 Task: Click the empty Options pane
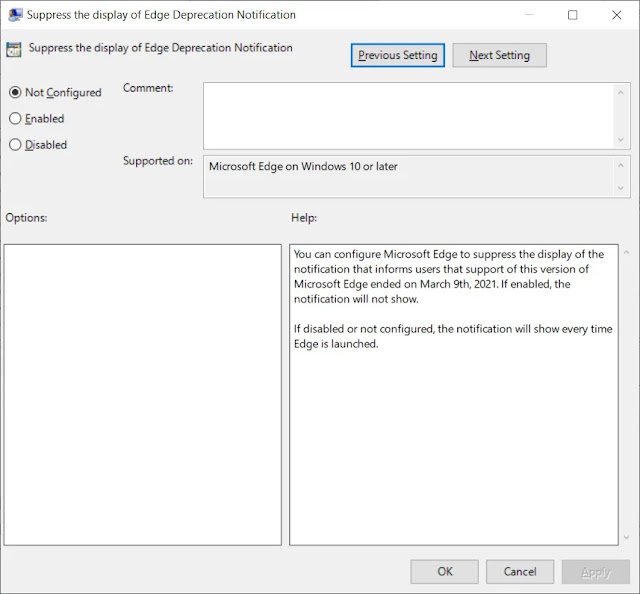[143, 395]
